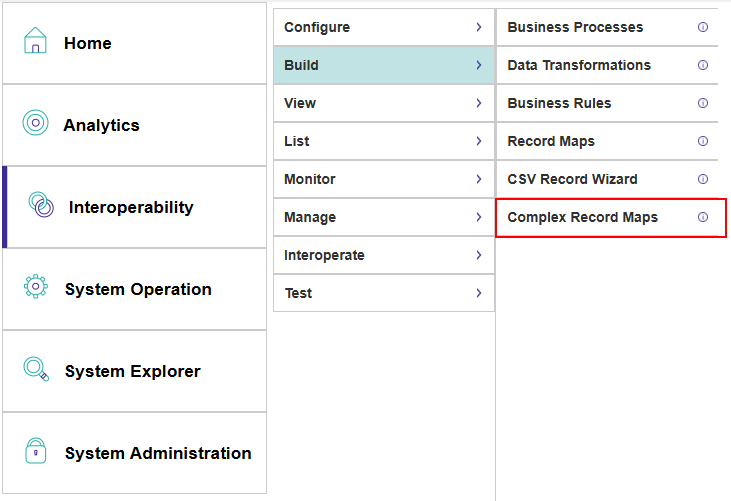The height and width of the screenshot is (501, 731).
Task: Click the Analytics target icon
Action: point(35,123)
